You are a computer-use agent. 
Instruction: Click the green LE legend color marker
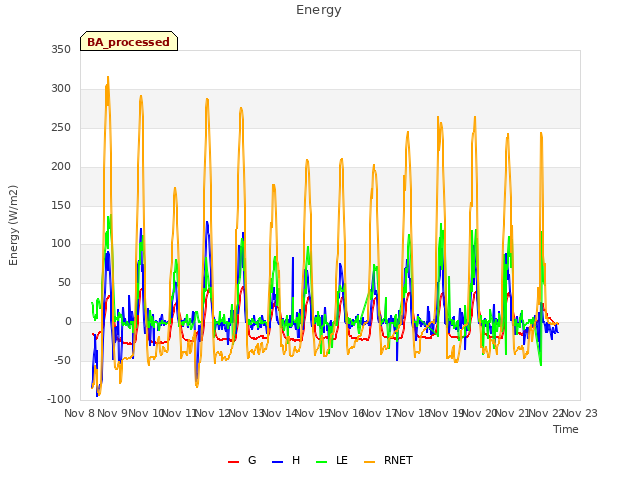322,462
